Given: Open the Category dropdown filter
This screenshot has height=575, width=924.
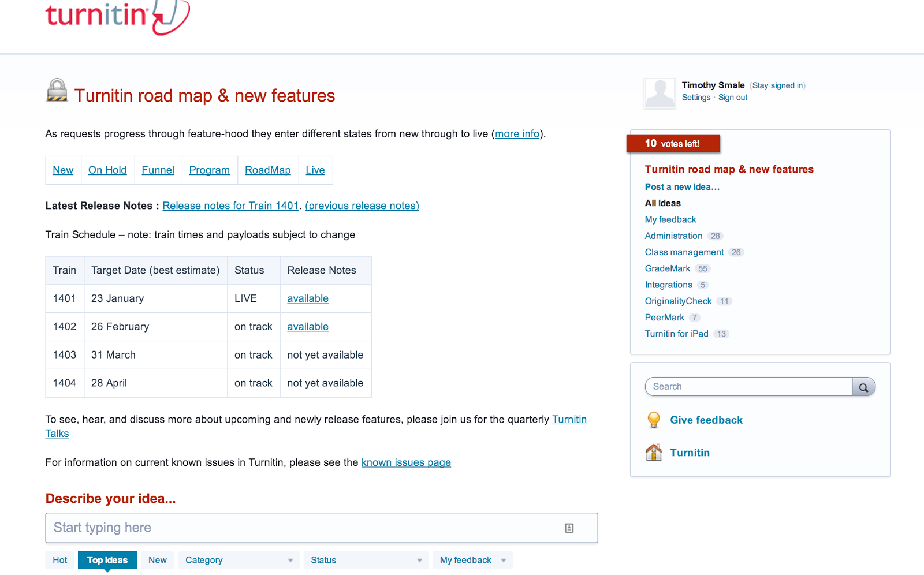Looking at the screenshot, I should point(239,560).
